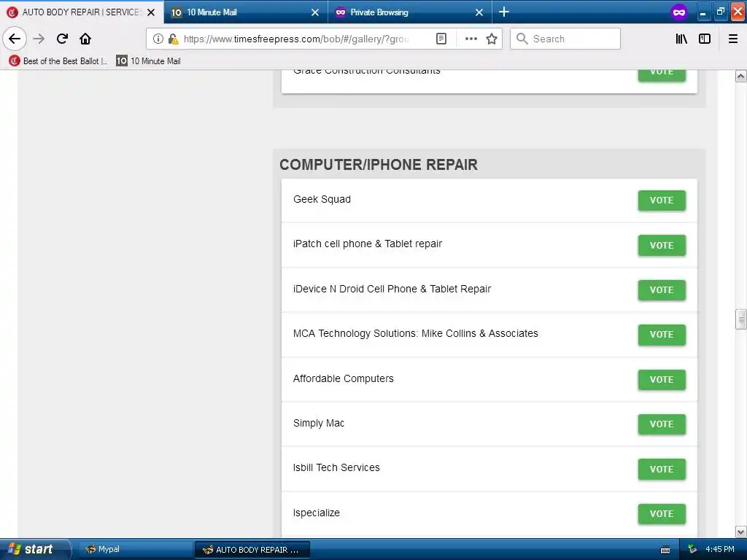Close the Private Browsing tab
The image size is (747, 560).
click(479, 12)
